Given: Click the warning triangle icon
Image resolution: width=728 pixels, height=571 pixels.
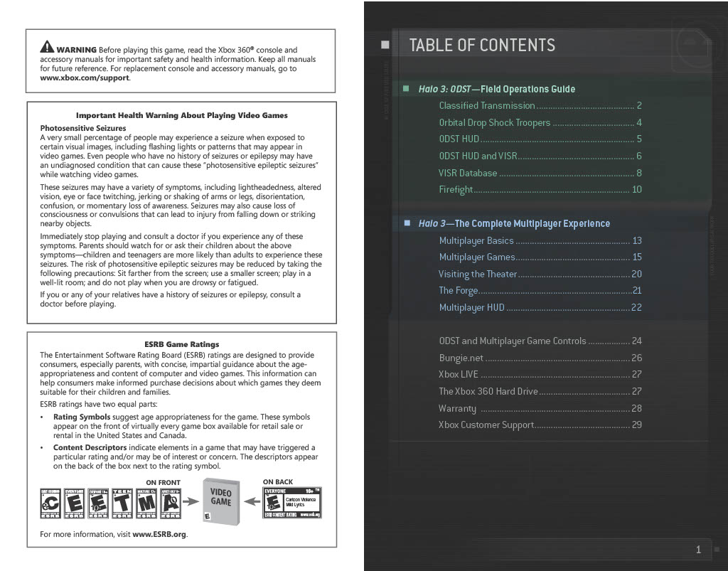Looking at the screenshot, I should 47,46.
